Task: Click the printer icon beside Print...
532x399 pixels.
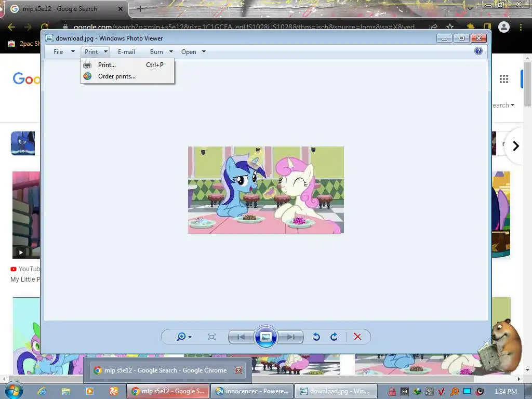Action: pos(87,65)
